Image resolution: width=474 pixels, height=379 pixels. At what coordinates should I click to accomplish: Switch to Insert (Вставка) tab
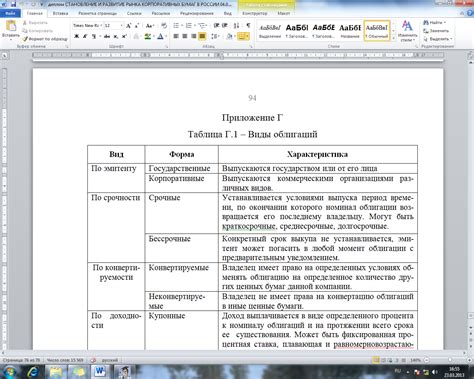(60, 13)
